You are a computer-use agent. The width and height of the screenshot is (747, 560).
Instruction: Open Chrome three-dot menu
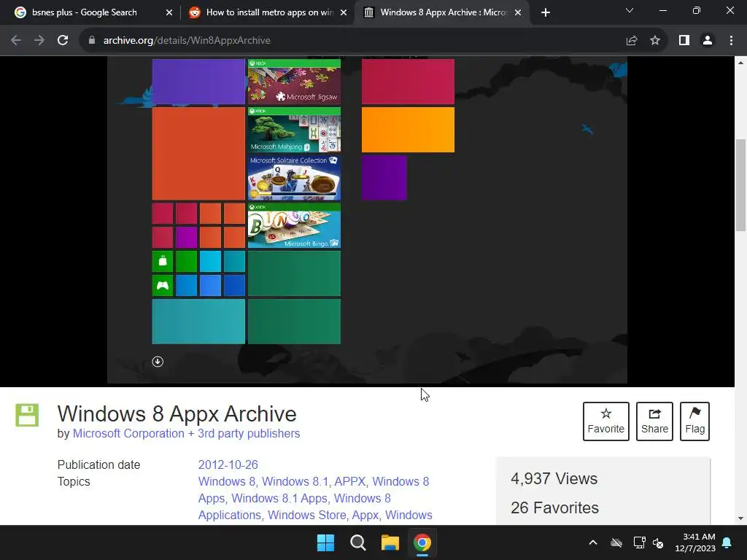point(731,41)
